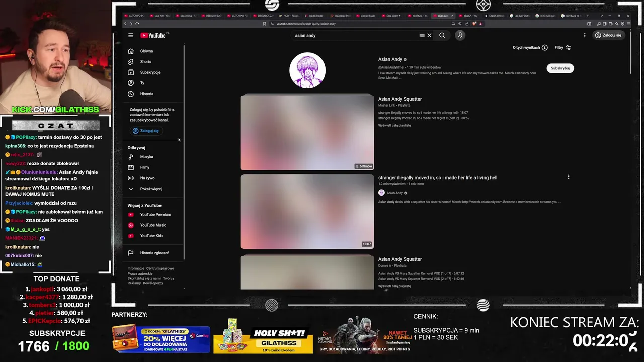This screenshot has height=362, width=644.
Task: Open the 18:07 video thumbnail
Action: pyautogui.click(x=307, y=212)
